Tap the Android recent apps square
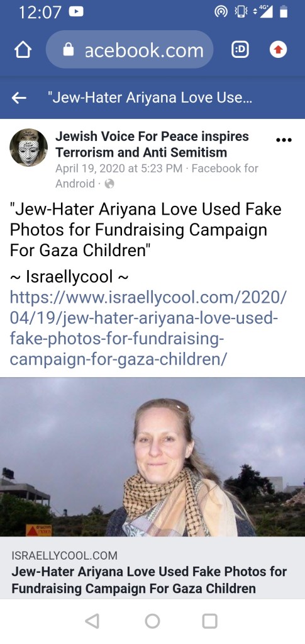The height and width of the screenshot is (644, 305). pyautogui.click(x=210, y=621)
